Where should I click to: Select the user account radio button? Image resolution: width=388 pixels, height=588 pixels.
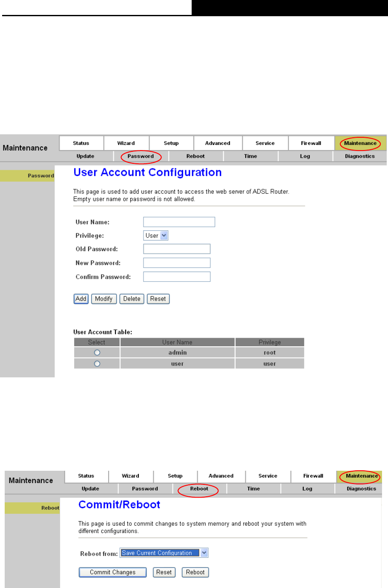pos(97,364)
